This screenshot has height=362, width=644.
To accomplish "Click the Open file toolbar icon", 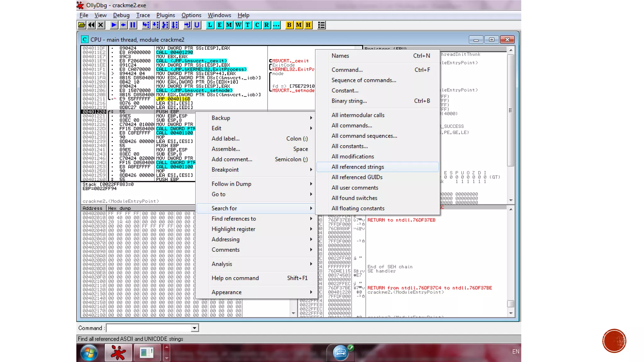I will click(82, 25).
